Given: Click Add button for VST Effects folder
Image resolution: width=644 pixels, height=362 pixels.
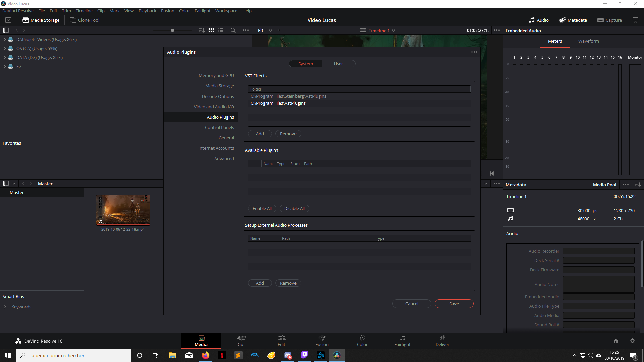Looking at the screenshot, I should 260,133.
